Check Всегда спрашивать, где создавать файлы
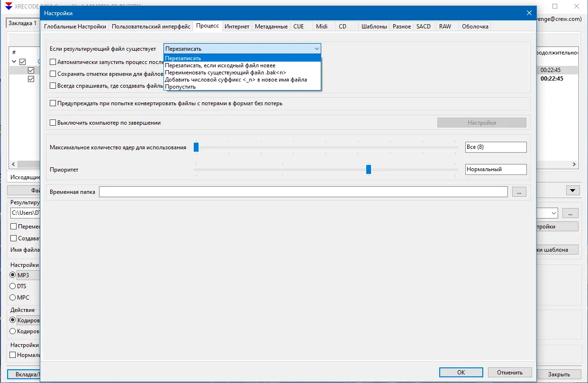Image resolution: width=588 pixels, height=383 pixels. [53, 86]
